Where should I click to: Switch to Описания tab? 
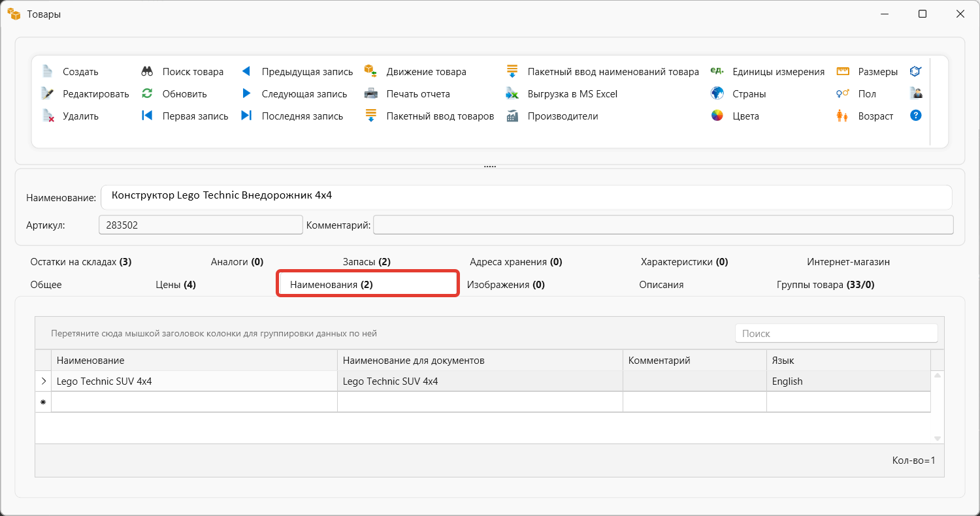[x=661, y=285]
